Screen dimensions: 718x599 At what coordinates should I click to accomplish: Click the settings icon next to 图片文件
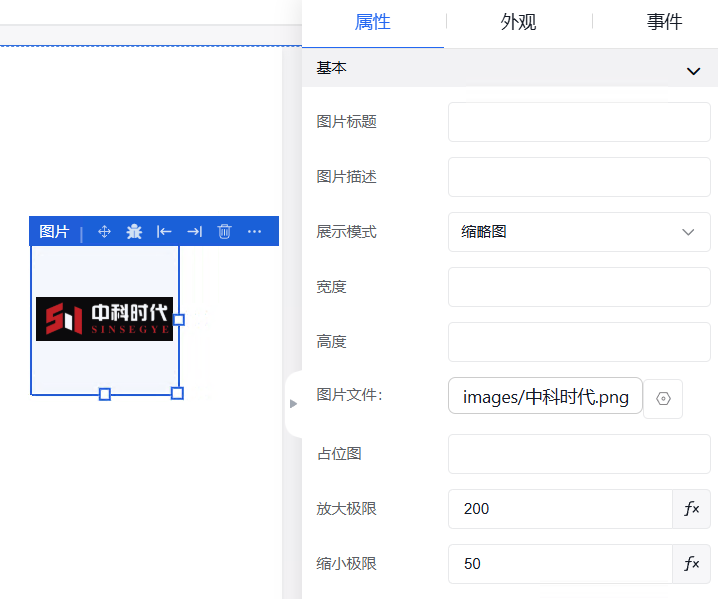tap(663, 398)
